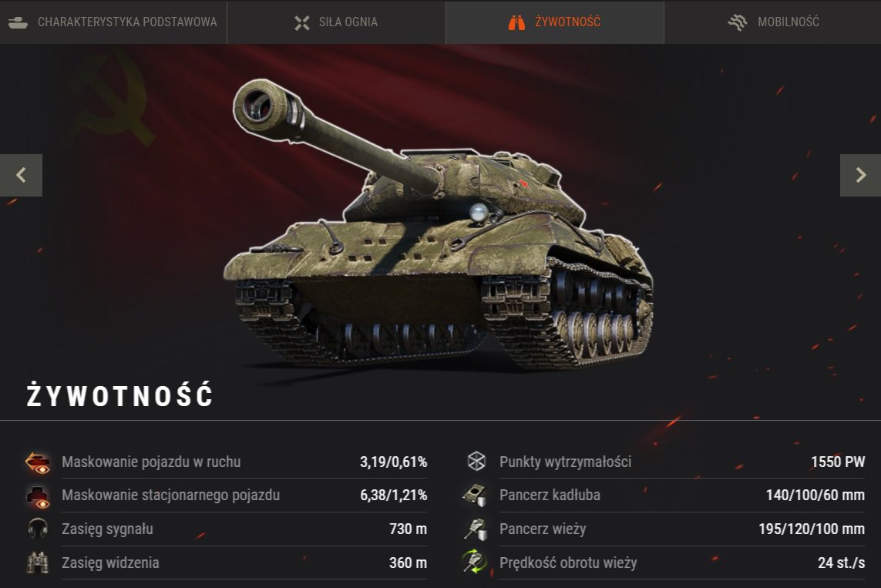Screen dimensions: 881x588
Task: Show next tank image with right arrow
Action: [860, 175]
